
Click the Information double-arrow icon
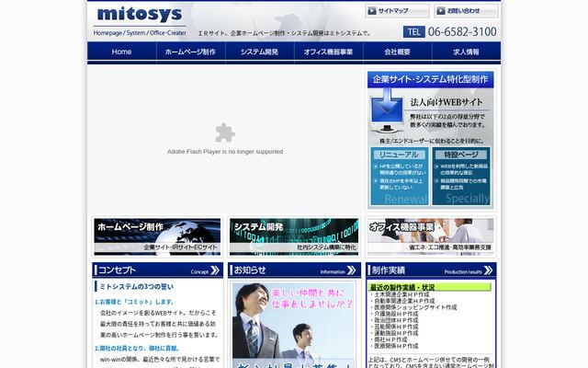point(351,270)
